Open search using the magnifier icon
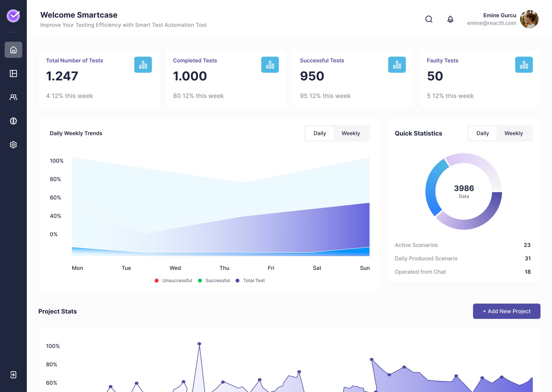 [x=429, y=19]
